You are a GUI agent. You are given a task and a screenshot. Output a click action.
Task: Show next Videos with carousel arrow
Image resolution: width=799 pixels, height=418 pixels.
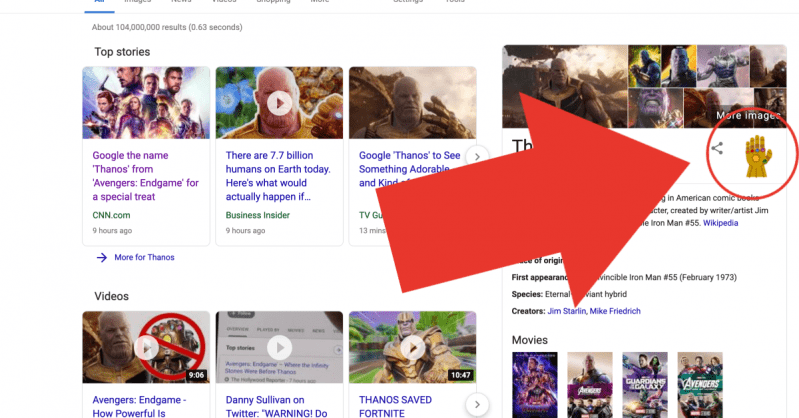click(x=477, y=404)
